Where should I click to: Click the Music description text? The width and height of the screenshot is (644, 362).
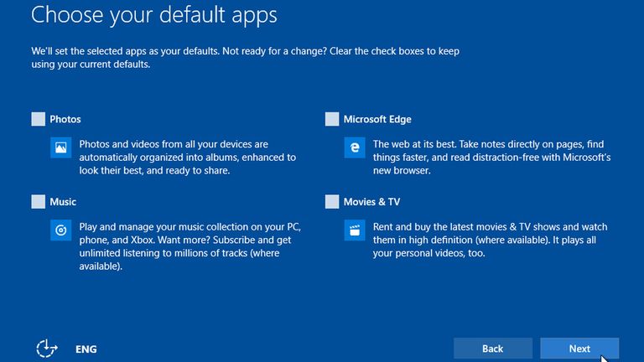(190, 246)
